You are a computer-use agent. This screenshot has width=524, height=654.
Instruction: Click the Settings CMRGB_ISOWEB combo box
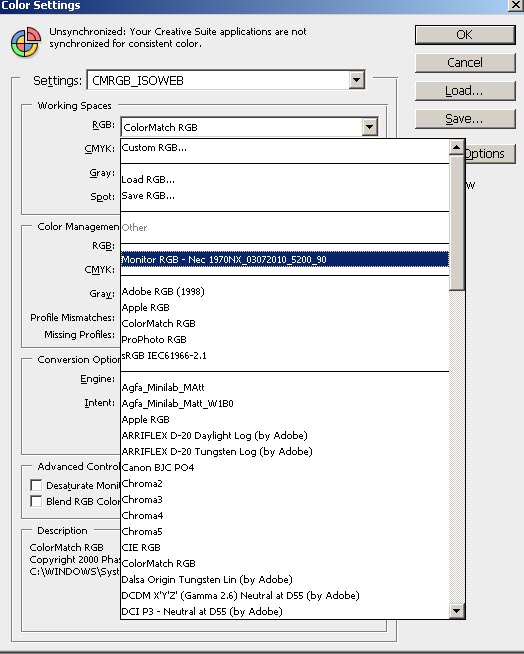tap(226, 80)
